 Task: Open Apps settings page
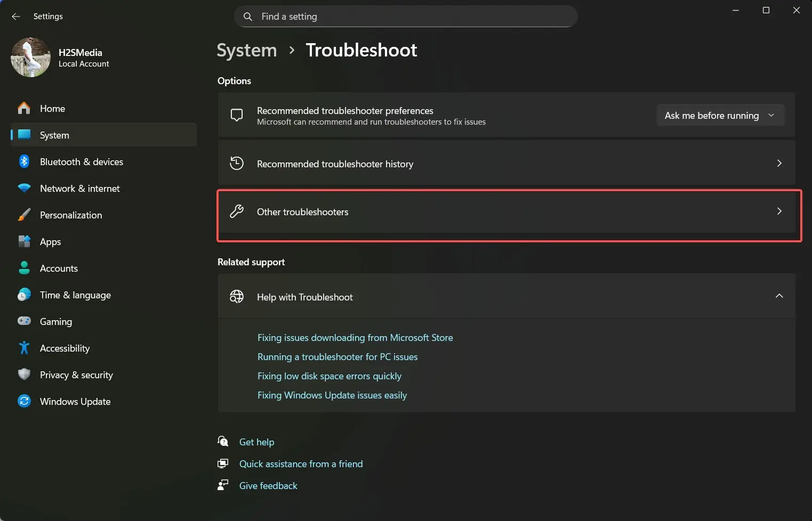[x=104, y=241]
